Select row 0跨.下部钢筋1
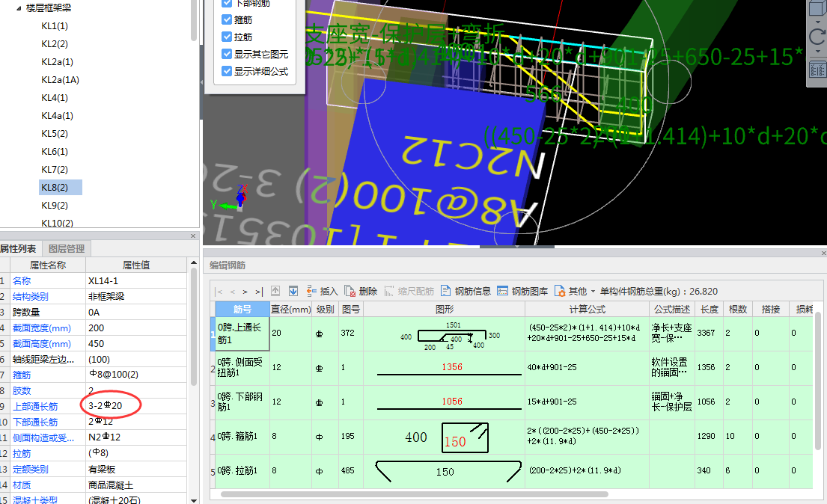Image resolution: width=827 pixels, height=504 pixels. [242, 402]
